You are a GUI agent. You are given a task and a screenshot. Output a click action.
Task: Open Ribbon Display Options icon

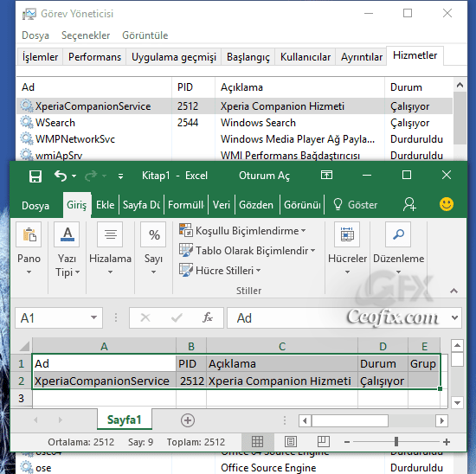coord(326,175)
